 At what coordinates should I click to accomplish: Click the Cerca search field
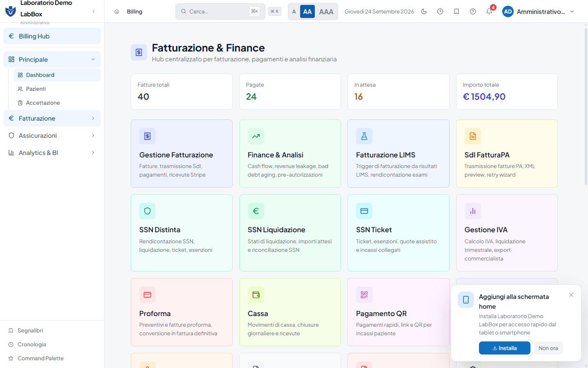[x=220, y=11]
